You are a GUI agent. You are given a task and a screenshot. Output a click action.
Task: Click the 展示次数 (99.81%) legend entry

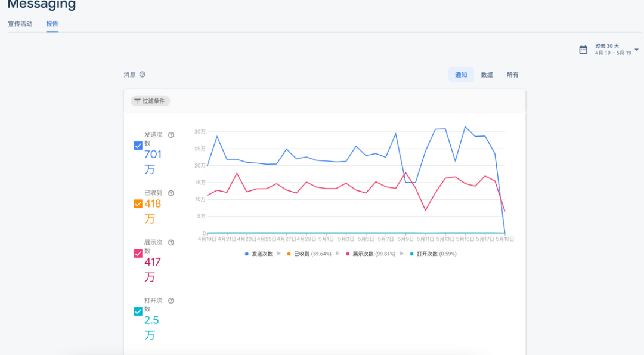coord(370,254)
